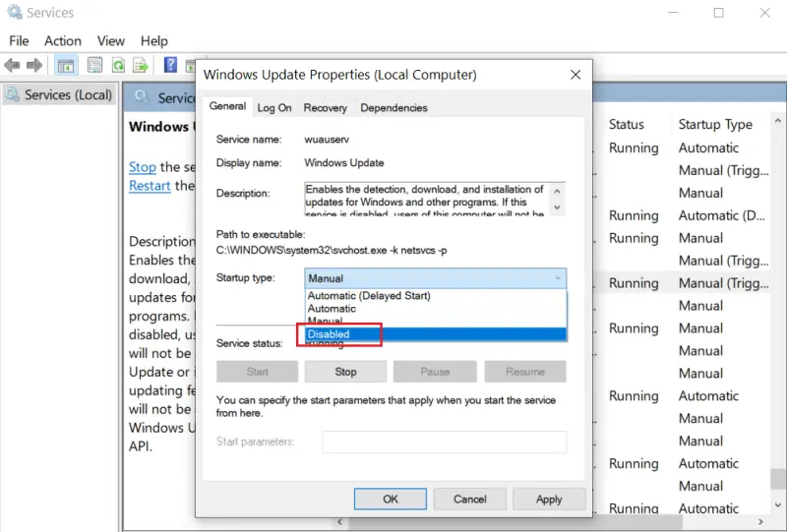
Task: Click the horizontal scrollbar right arrow
Action: tap(760, 522)
